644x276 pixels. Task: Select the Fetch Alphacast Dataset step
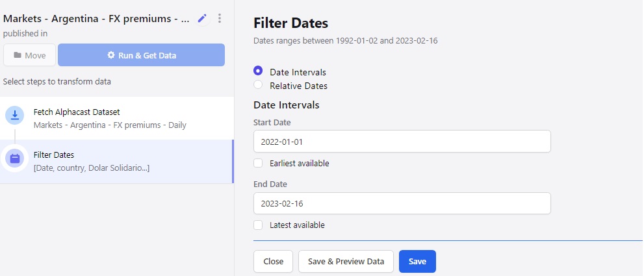(116, 118)
